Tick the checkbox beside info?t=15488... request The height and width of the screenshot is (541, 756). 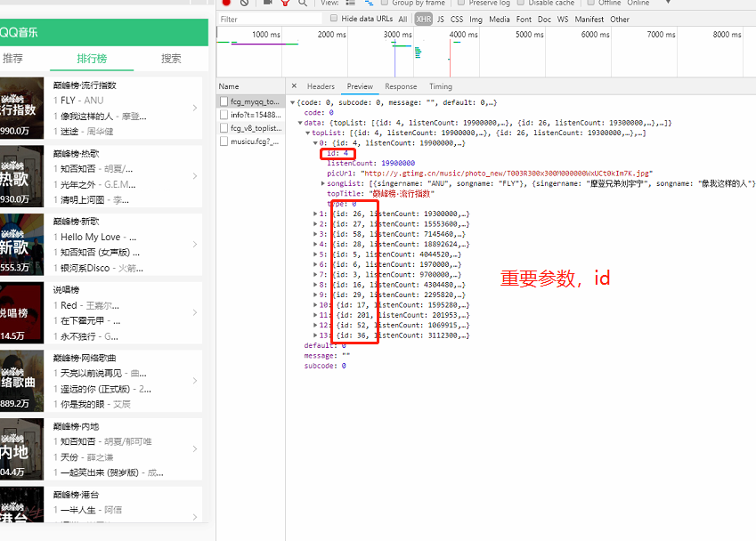[x=224, y=115]
